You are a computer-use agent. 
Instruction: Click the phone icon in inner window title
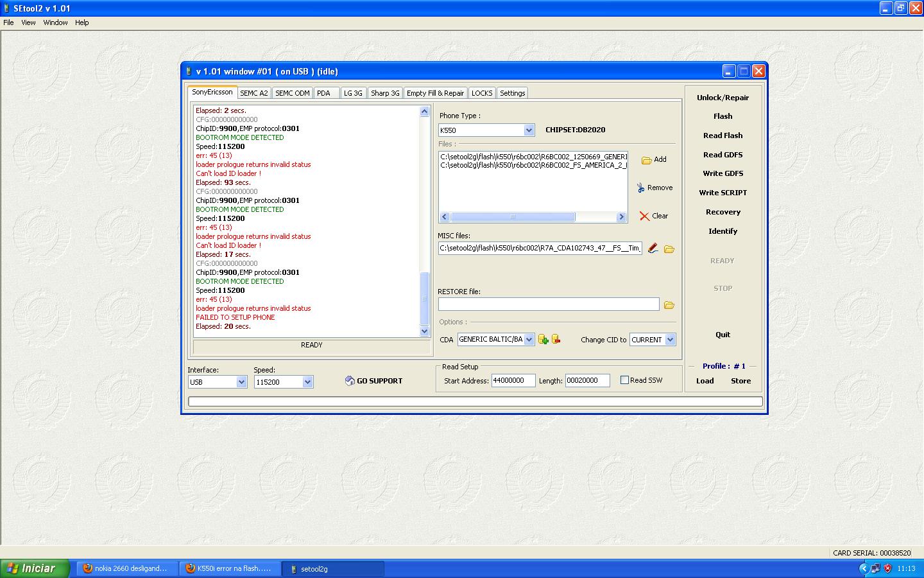pyautogui.click(x=189, y=71)
